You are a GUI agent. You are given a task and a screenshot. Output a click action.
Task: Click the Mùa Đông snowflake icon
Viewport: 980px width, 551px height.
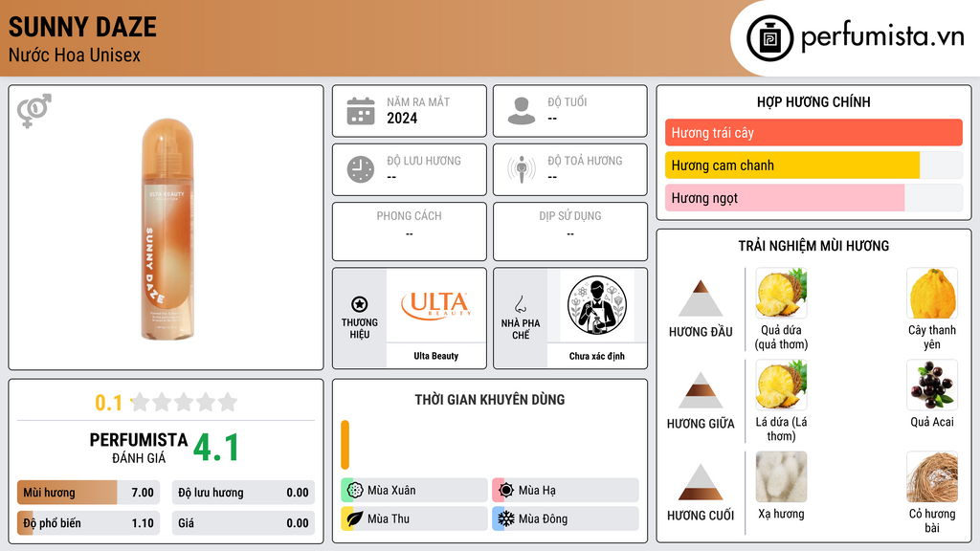coord(506,518)
